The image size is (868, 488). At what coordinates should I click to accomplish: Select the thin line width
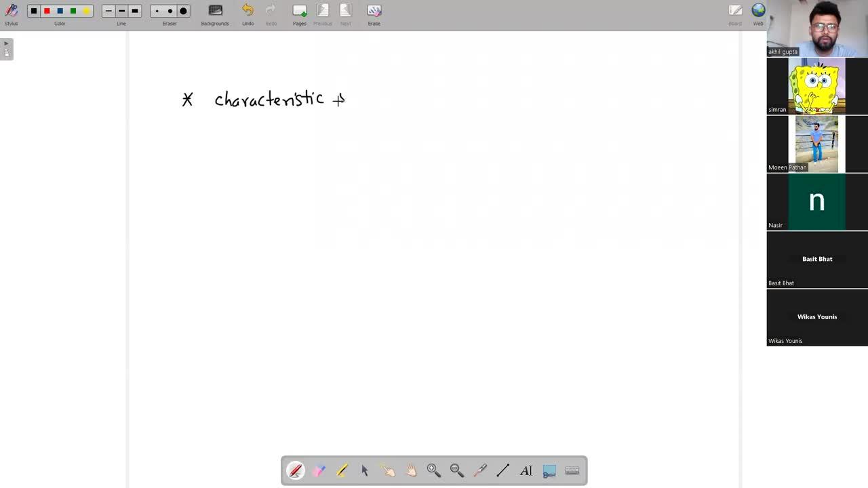point(108,11)
